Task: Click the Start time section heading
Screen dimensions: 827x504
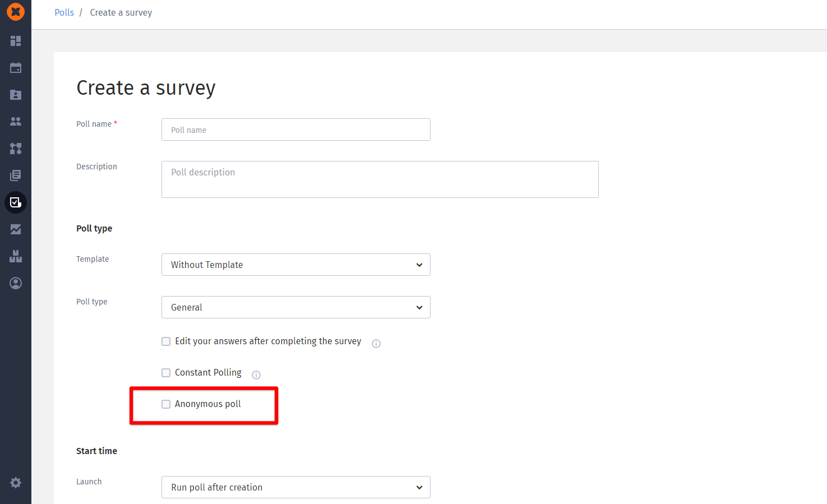Action: pos(96,451)
